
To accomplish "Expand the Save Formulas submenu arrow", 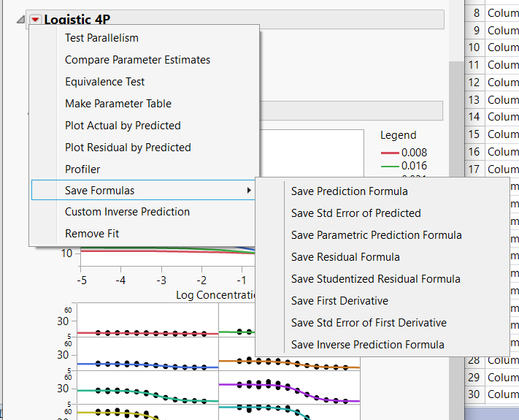I will (x=249, y=191).
